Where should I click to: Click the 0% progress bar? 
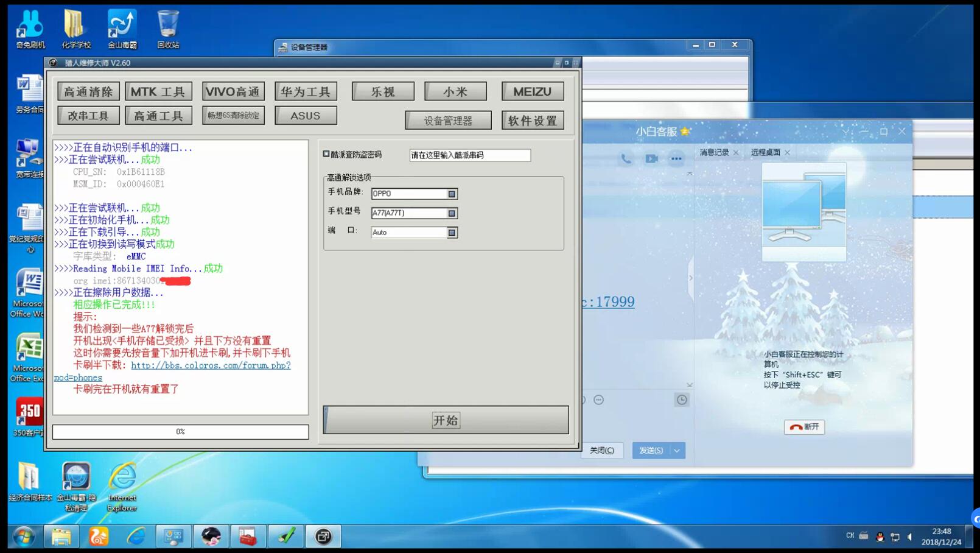coord(181,432)
